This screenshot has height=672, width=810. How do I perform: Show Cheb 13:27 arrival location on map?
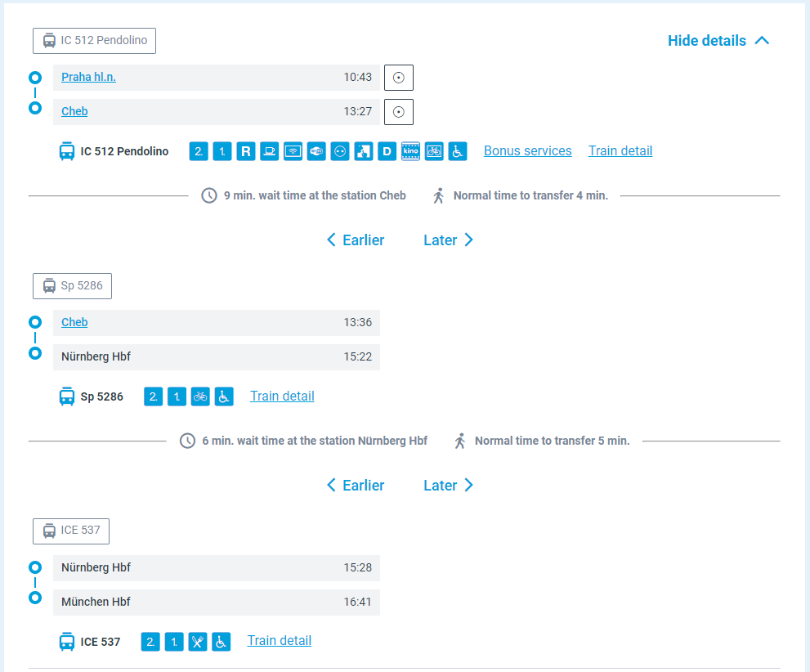[x=399, y=112]
